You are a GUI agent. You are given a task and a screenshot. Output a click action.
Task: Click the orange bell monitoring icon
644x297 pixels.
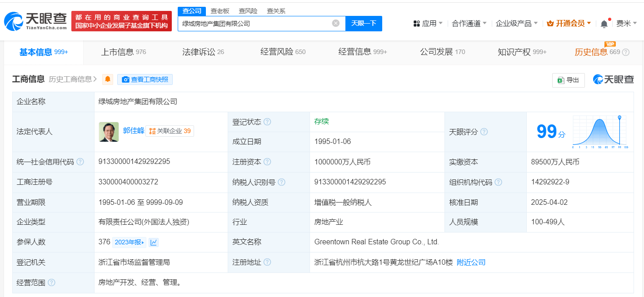[108, 79]
